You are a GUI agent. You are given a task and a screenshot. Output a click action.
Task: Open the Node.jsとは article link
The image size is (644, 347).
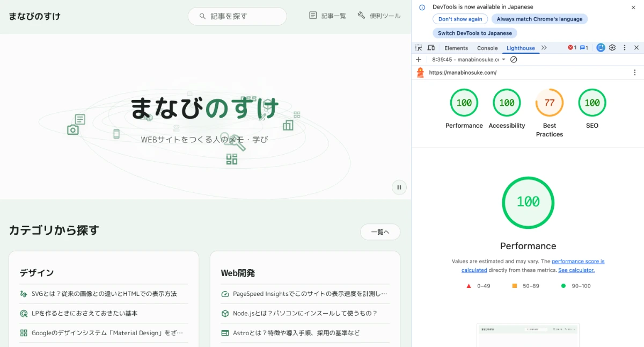(x=305, y=313)
